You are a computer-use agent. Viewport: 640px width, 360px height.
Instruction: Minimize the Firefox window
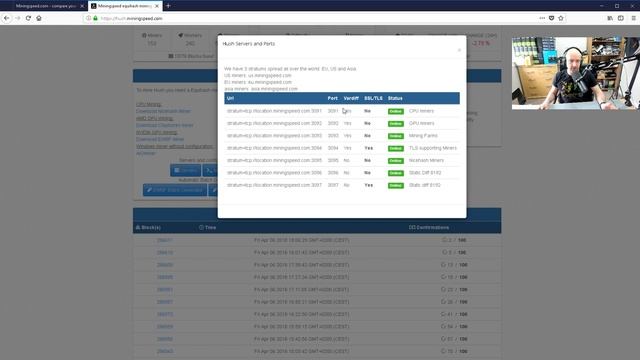point(601,6)
